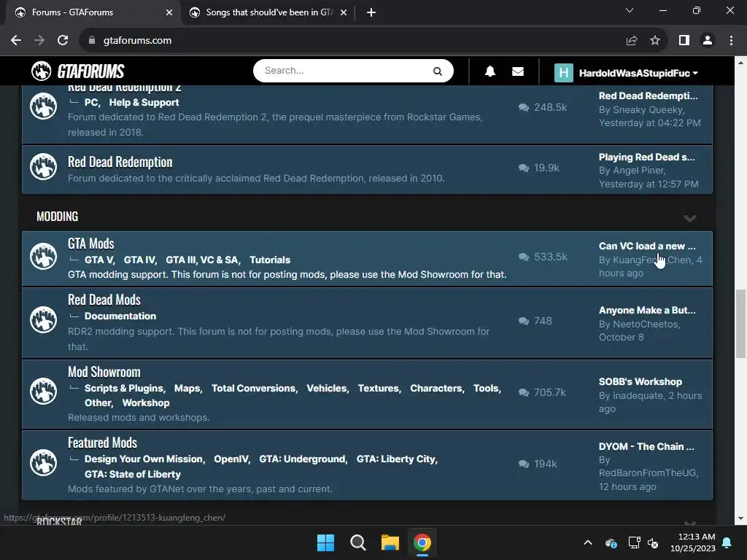The height and width of the screenshot is (560, 747).
Task: Open the OpenIV subforum
Action: [x=231, y=459]
